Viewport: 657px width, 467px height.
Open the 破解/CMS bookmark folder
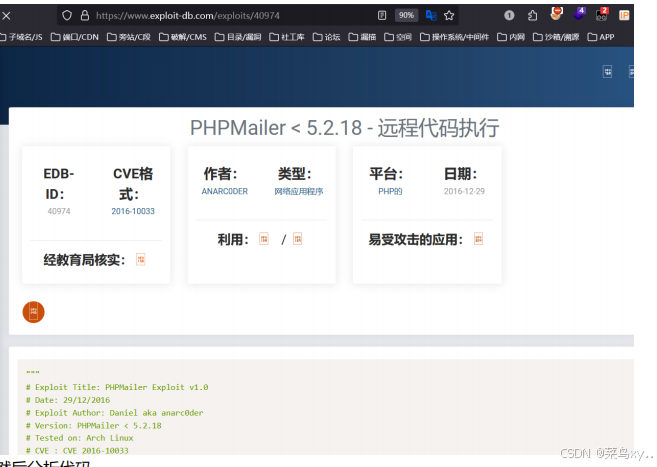click(x=183, y=37)
